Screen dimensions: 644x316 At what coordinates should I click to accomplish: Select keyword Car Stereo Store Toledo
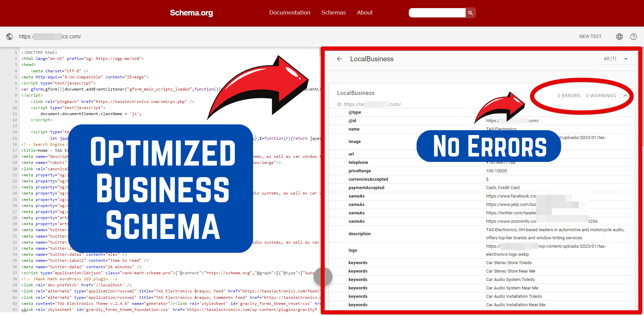(509, 263)
